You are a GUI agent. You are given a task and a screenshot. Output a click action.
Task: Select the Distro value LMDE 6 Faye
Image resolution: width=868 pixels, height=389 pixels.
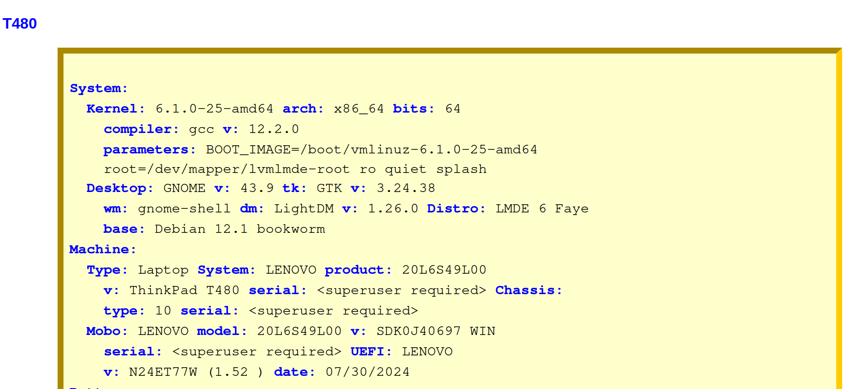point(542,208)
